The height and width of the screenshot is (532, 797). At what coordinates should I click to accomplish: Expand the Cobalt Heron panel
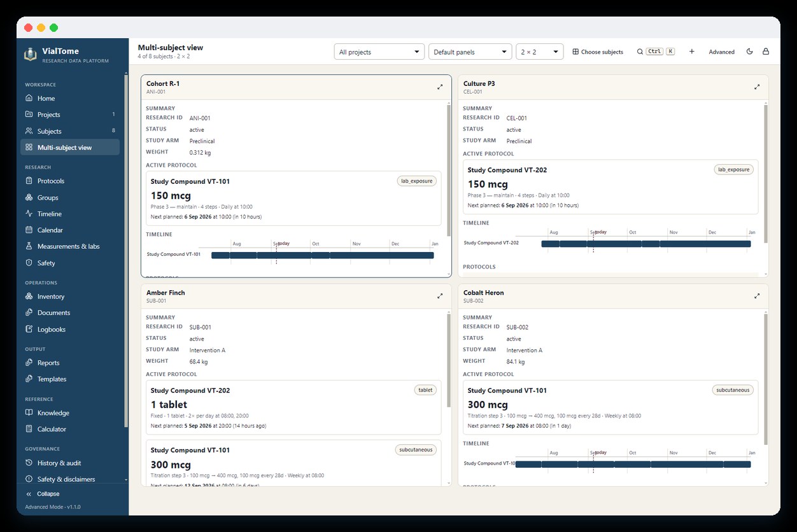(x=757, y=296)
